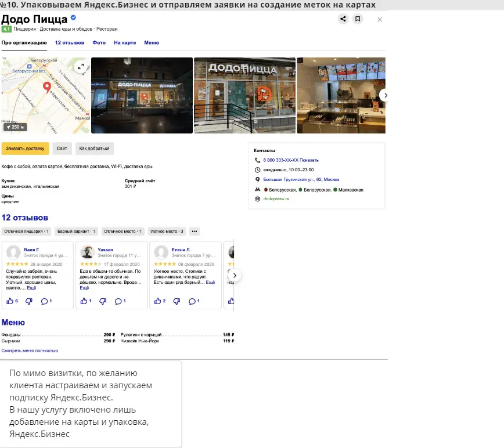Open more review tags via ellipsis button

click(195, 231)
